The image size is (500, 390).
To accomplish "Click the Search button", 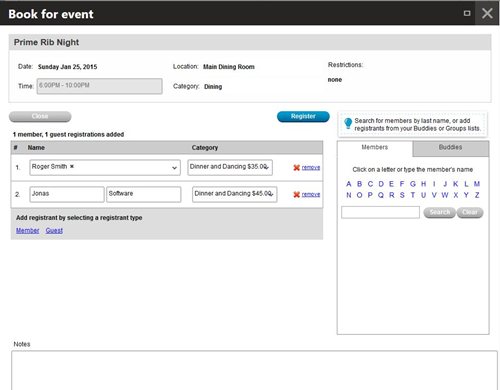I will 439,212.
